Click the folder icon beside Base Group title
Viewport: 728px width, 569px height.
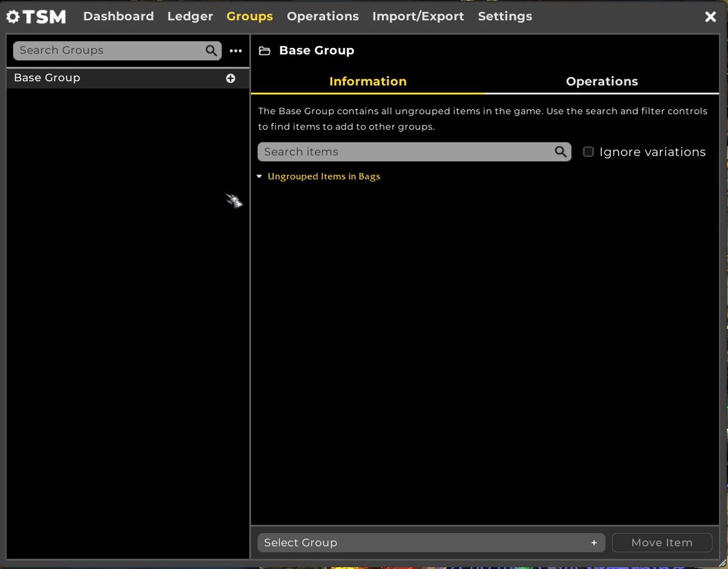click(x=265, y=51)
